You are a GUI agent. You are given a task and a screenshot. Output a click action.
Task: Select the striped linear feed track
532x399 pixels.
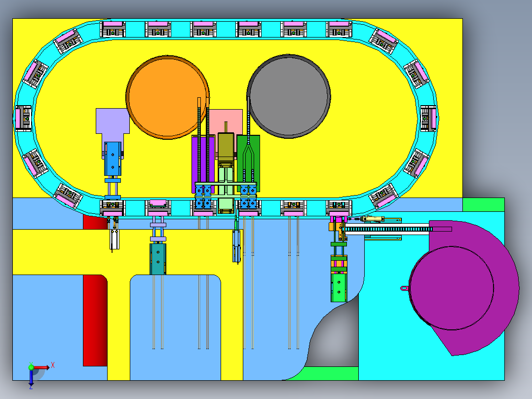pos(388,229)
